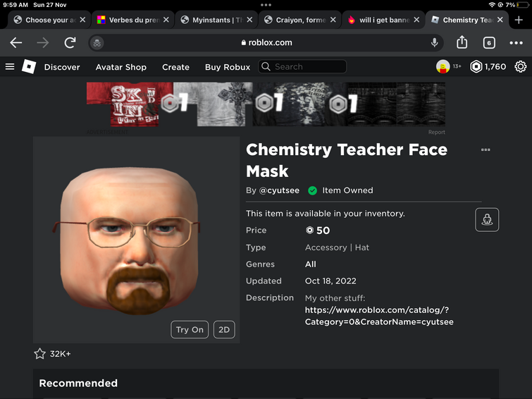This screenshot has height=399, width=532.
Task: Click the 'Oct 18, 2022' updated date
Action: (330, 281)
